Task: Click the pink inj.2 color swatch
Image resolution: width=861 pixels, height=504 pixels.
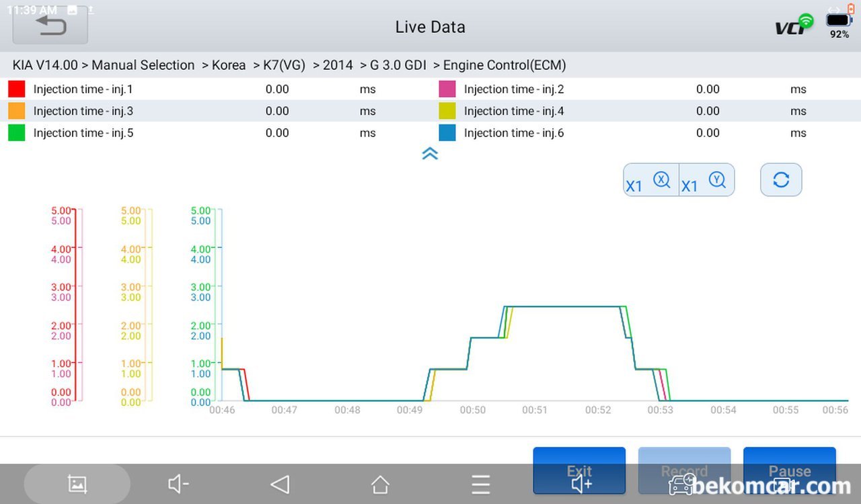Action: tap(447, 89)
